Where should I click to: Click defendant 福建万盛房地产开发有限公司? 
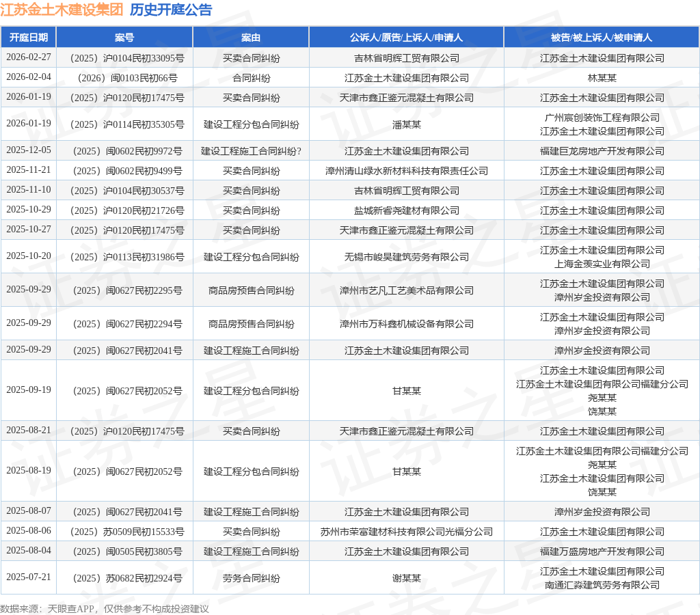click(x=602, y=551)
